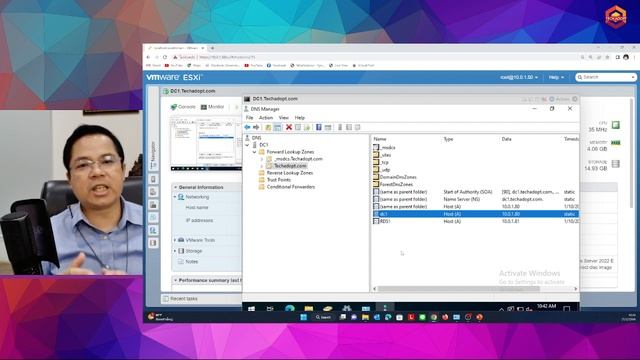Click the VM's Windows Start button
This screenshot has height=360, width=640.
click(251, 309)
